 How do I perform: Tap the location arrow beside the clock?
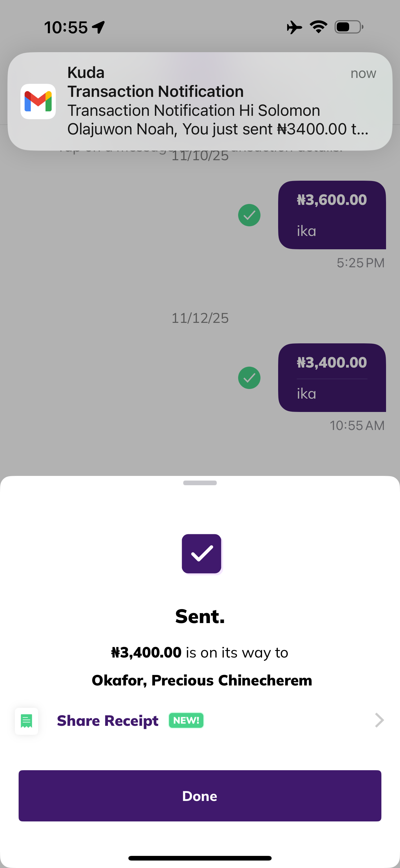point(99,28)
